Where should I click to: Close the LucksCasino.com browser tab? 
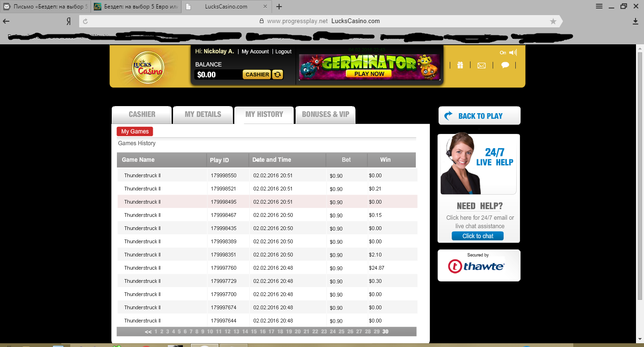coord(265,7)
